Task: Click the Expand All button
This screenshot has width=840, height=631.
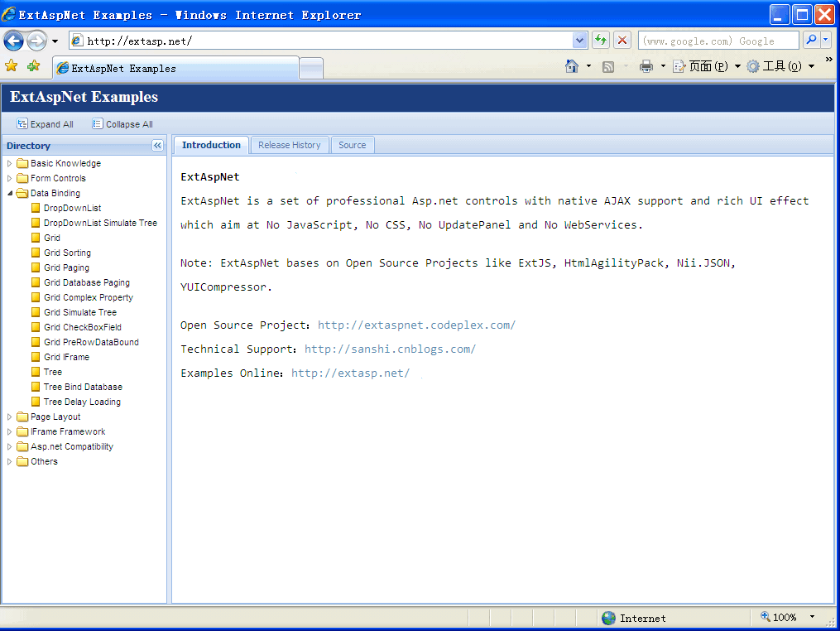Action: tap(45, 124)
